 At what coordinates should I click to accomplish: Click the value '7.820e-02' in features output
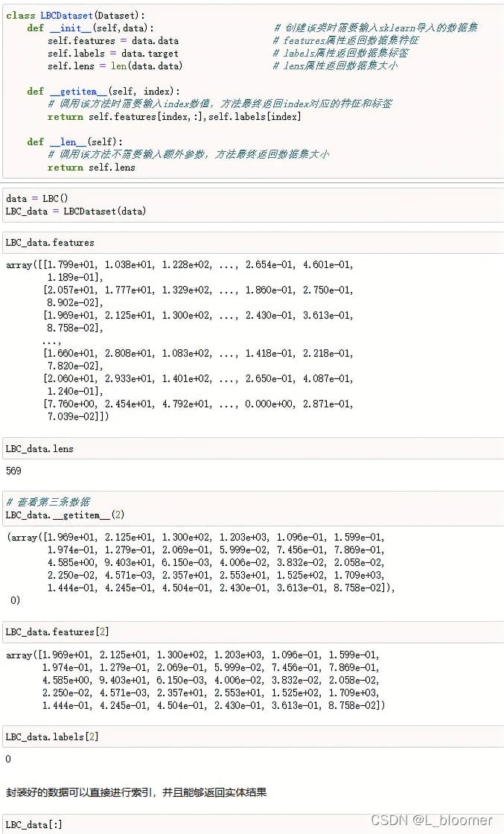tap(71, 366)
